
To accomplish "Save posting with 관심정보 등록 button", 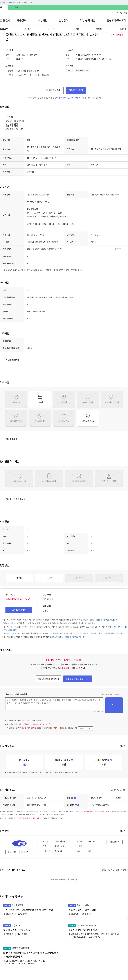I will click(53, 90).
